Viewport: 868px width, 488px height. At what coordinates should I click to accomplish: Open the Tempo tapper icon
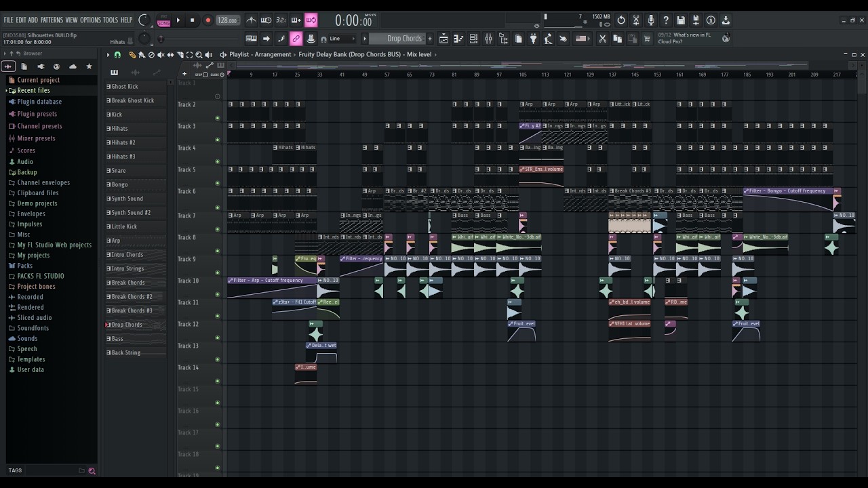(548, 39)
